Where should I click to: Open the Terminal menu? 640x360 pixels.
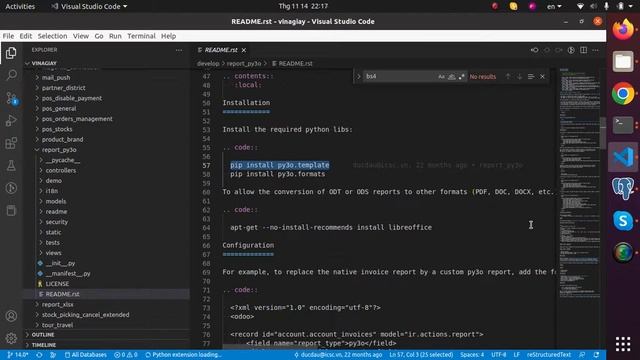(141, 36)
